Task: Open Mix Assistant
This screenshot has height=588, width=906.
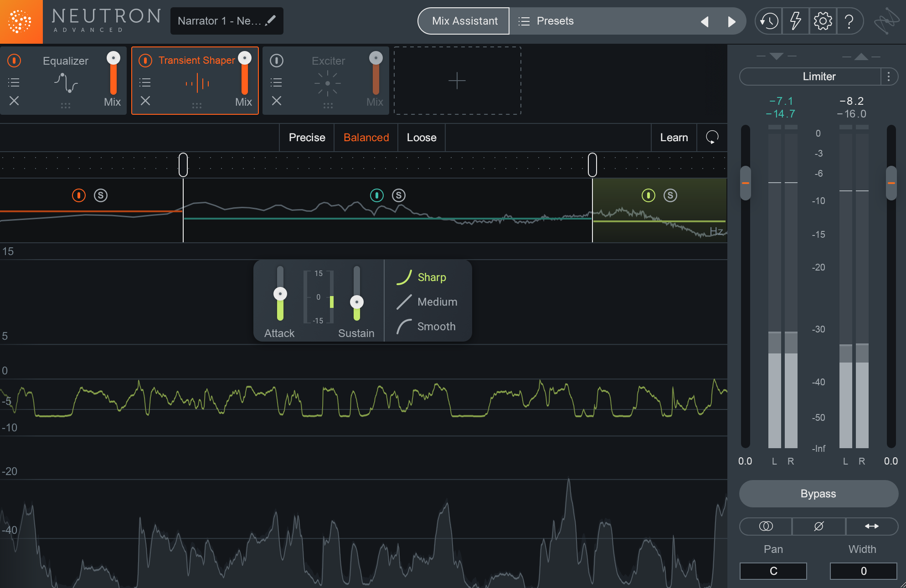Action: tap(464, 21)
